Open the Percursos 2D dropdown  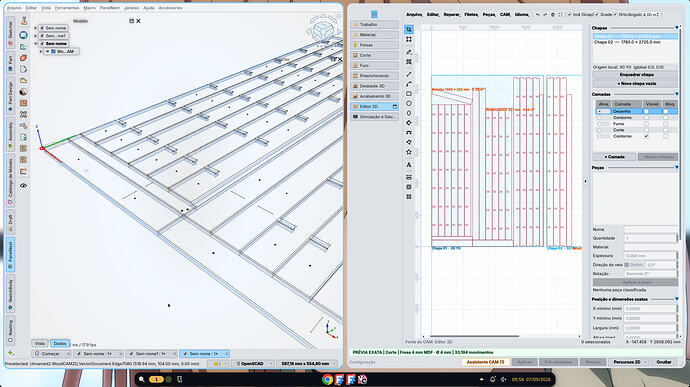(x=629, y=362)
